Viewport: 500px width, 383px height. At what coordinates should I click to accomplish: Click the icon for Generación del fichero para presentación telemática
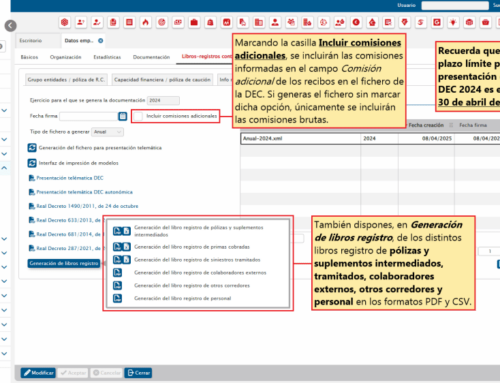point(32,148)
